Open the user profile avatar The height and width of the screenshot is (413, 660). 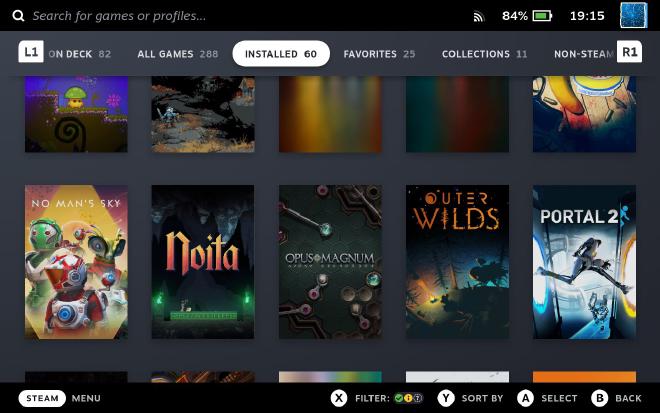(x=633, y=16)
